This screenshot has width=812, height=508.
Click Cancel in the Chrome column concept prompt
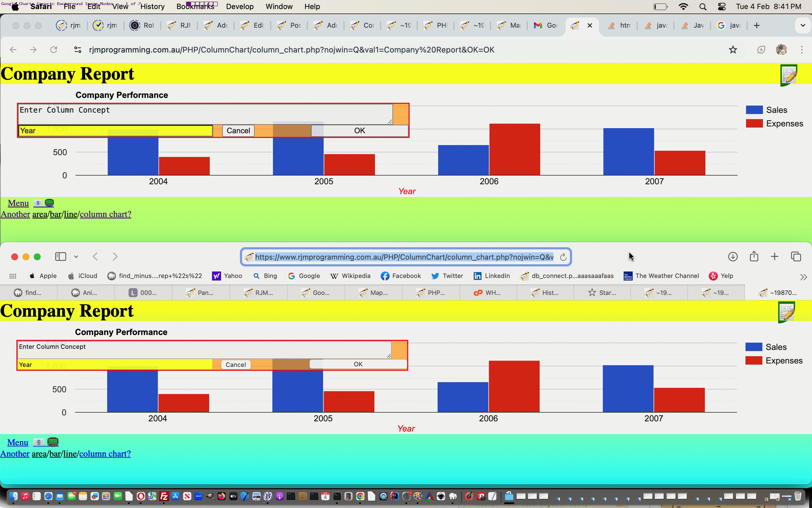click(x=238, y=131)
